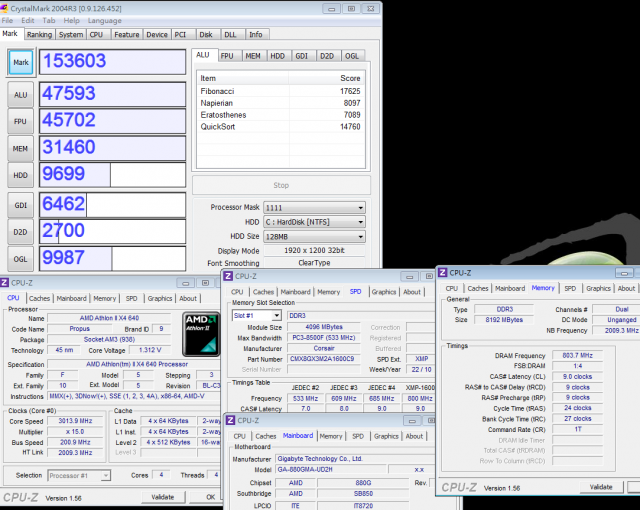Select the D2D score detail tab
The height and width of the screenshot is (510, 640).
(327, 56)
